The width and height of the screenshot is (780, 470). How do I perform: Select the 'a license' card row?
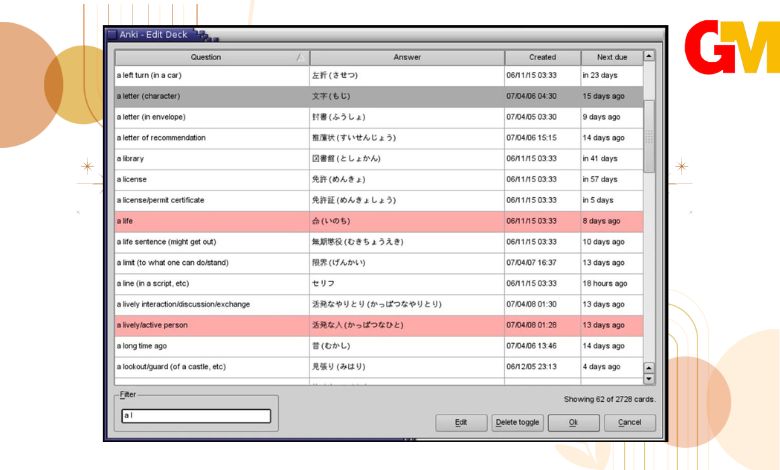tap(379, 180)
